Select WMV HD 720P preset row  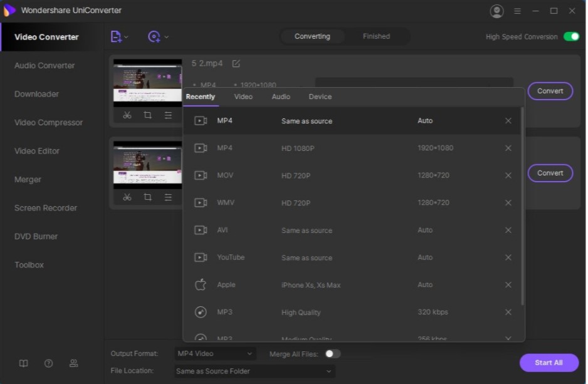tap(352, 203)
